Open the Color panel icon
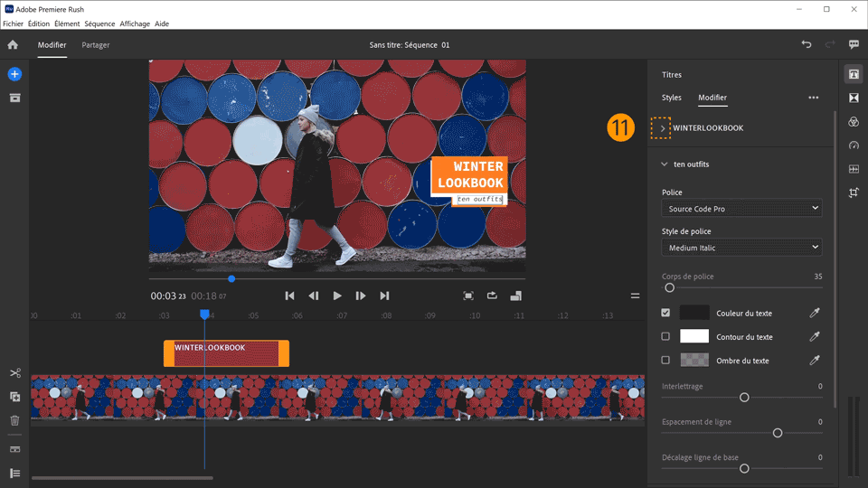868x488 pixels. pos(854,121)
